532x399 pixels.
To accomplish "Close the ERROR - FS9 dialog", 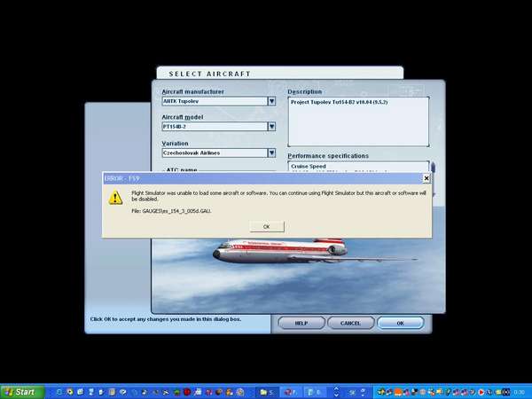I will pos(426,178).
